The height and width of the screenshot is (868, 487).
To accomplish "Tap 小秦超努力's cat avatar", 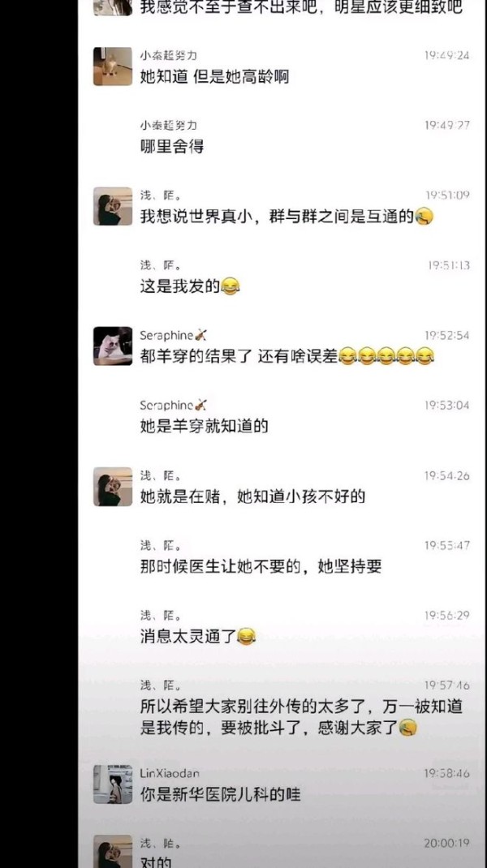I will tap(113, 66).
